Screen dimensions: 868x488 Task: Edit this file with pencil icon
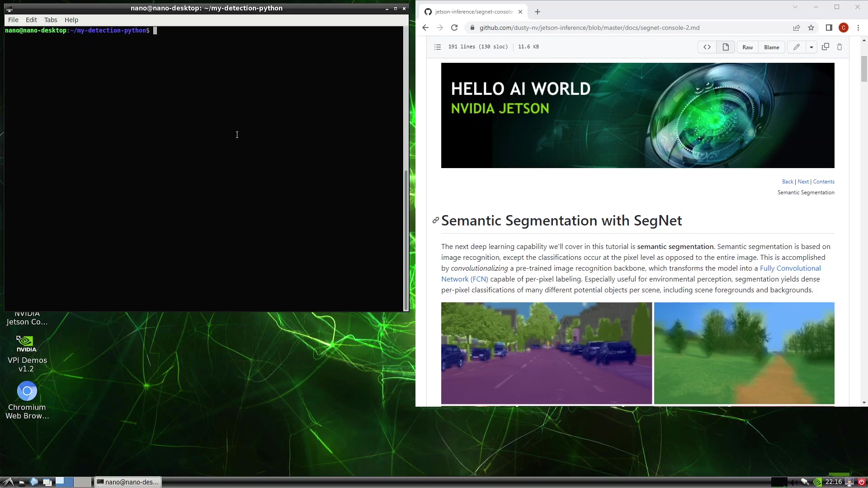tap(796, 47)
